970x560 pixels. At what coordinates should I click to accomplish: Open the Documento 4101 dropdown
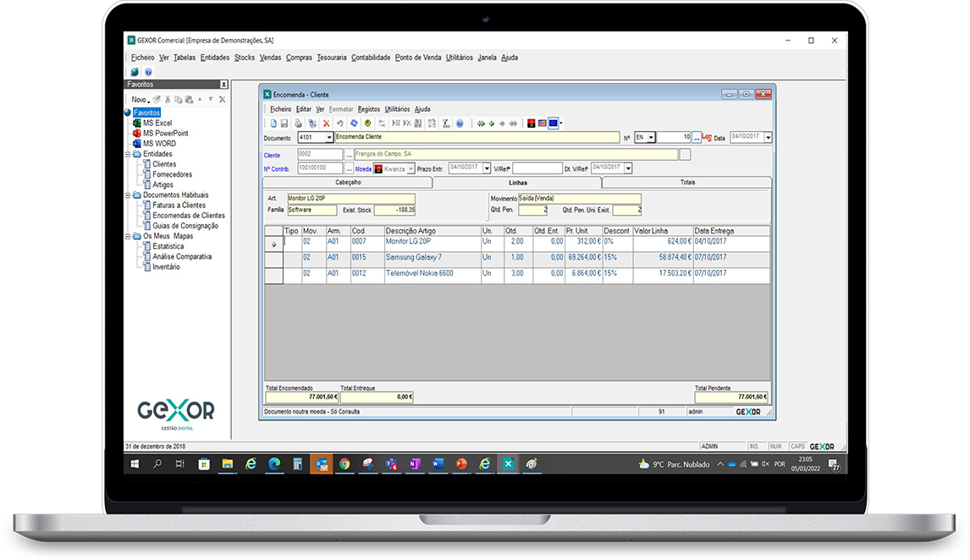point(328,137)
